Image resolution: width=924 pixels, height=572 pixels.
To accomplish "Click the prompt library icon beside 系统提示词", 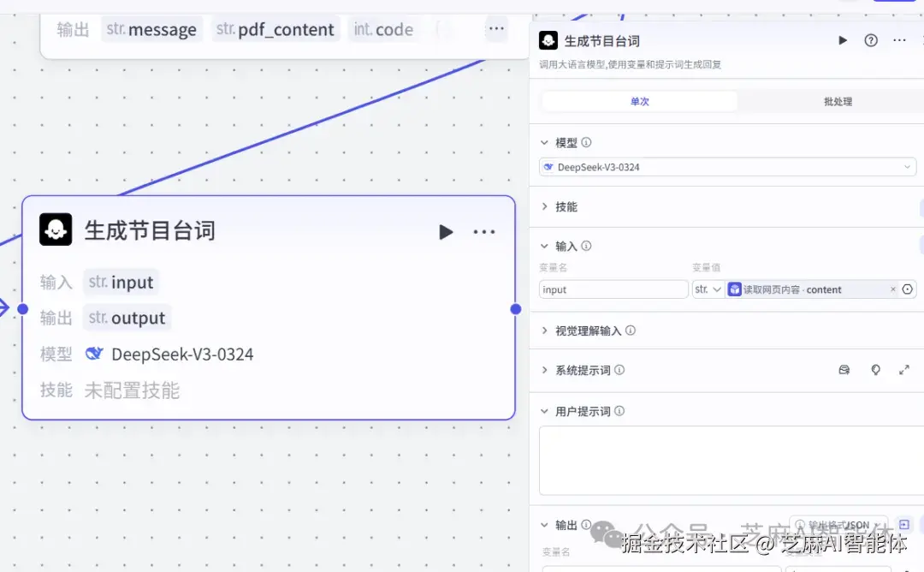I will pos(844,369).
